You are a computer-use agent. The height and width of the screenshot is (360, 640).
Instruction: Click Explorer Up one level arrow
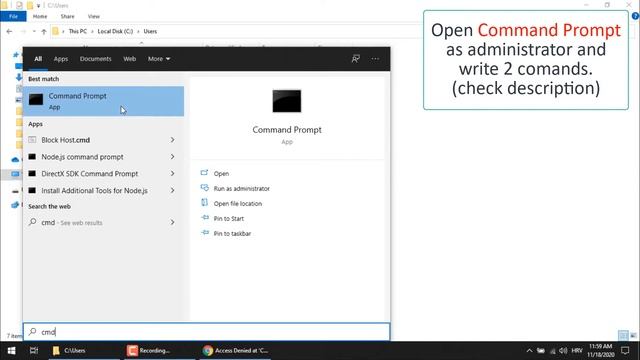coord(44,31)
